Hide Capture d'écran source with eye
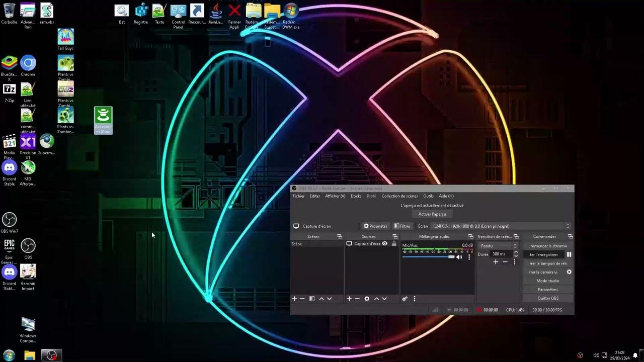 pyautogui.click(x=385, y=244)
